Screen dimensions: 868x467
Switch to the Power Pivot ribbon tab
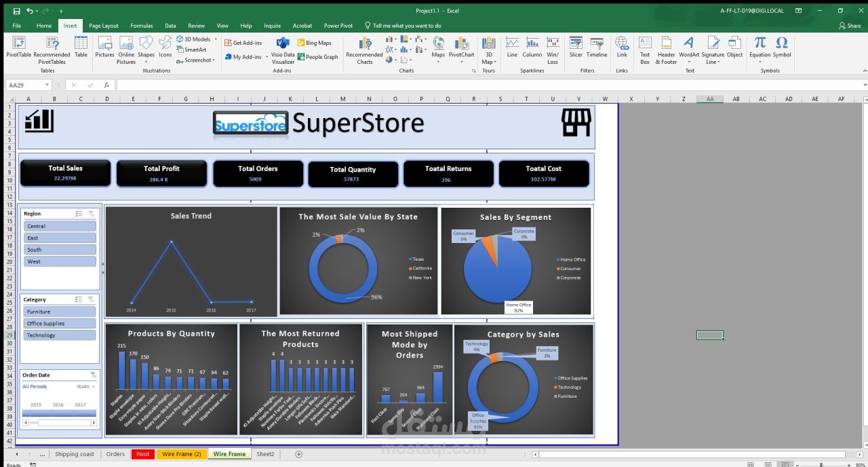tap(338, 26)
